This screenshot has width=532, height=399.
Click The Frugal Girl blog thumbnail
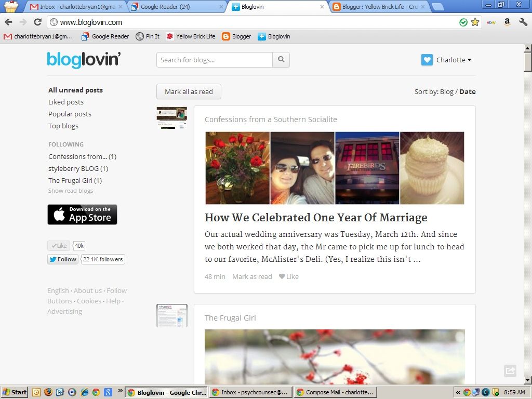click(171, 315)
